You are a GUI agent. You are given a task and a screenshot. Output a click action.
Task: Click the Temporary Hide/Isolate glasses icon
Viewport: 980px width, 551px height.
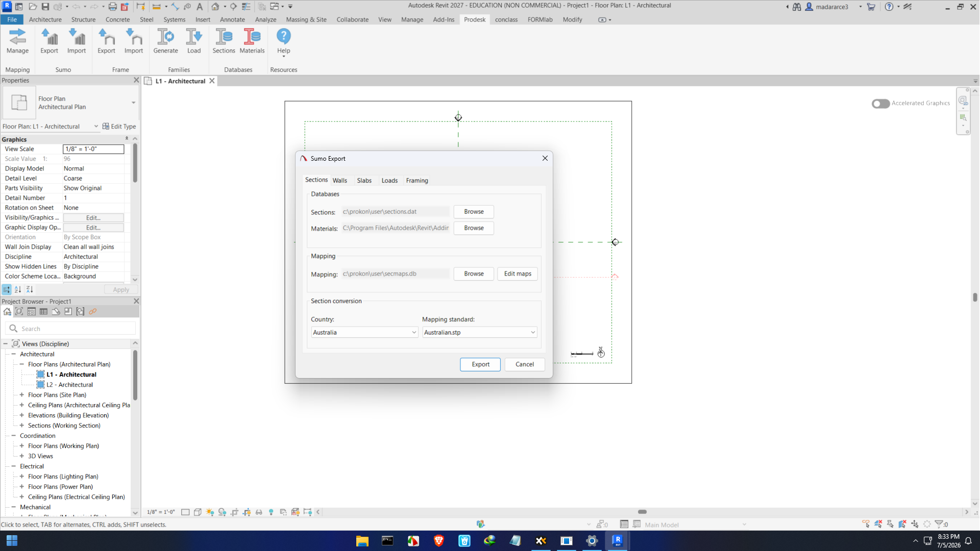tap(259, 512)
